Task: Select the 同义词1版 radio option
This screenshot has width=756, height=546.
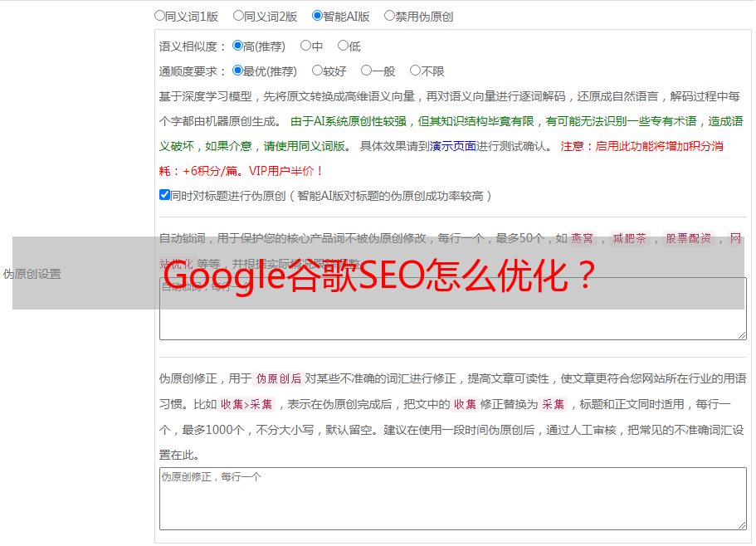Action: click(x=159, y=16)
